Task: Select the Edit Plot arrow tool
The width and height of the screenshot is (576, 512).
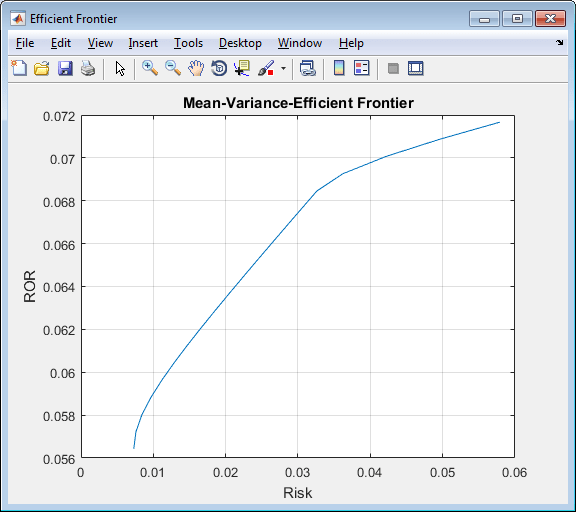Action: coord(120,68)
